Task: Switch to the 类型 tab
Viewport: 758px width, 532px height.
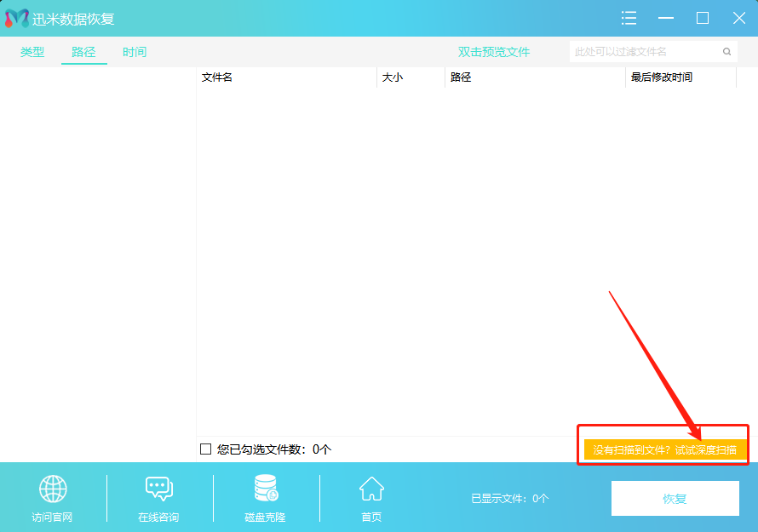Action: [32, 51]
